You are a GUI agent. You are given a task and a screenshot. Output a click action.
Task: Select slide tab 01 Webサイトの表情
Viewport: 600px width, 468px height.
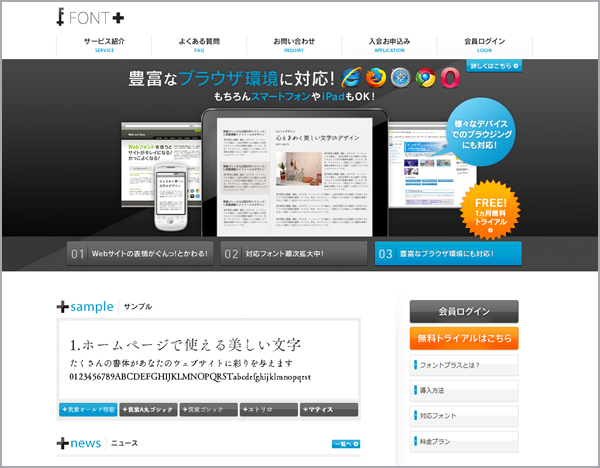[x=139, y=254]
